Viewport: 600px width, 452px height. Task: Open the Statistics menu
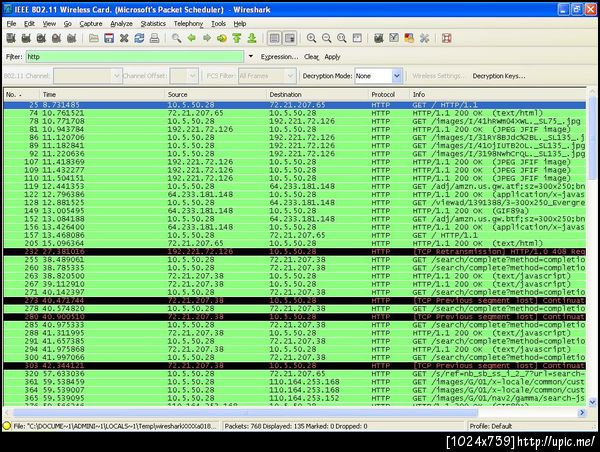click(x=153, y=24)
